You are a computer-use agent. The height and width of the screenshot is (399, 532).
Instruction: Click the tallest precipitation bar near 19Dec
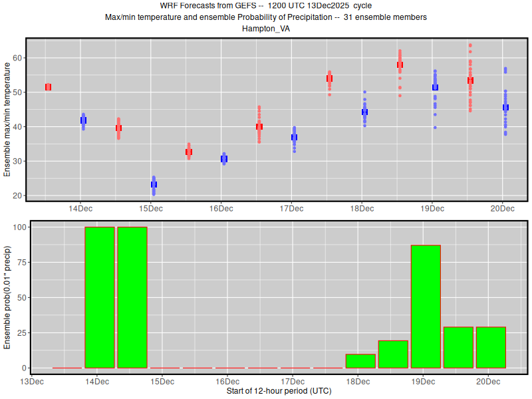[x=426, y=307]
